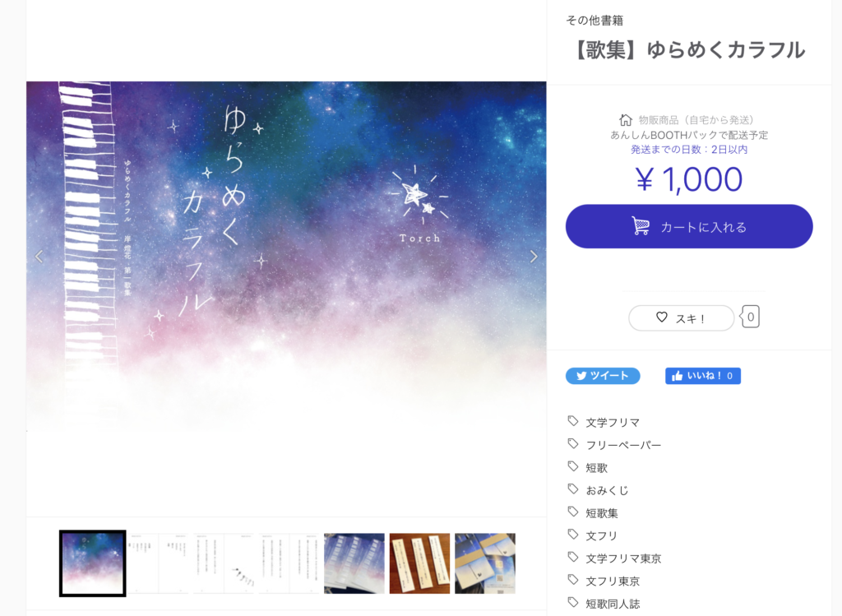Image resolution: width=842 pixels, height=616 pixels.
Task: Click the home shipping icon
Action: 625,120
